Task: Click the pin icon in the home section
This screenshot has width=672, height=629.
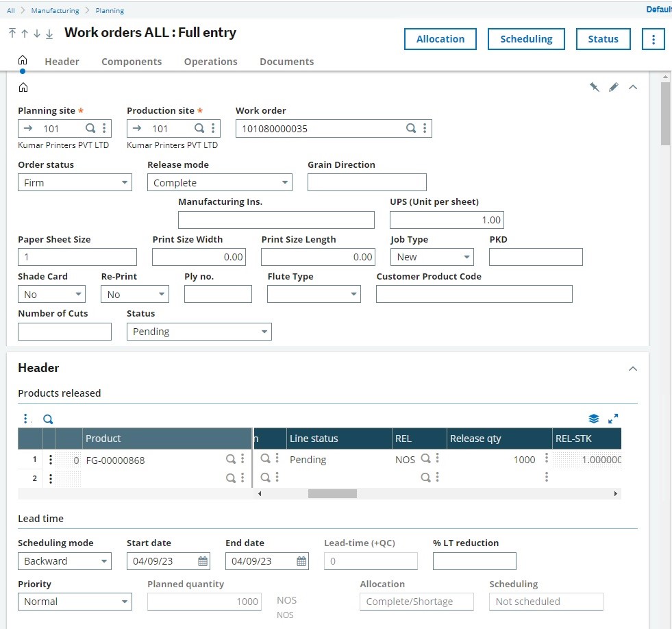Action: point(595,87)
